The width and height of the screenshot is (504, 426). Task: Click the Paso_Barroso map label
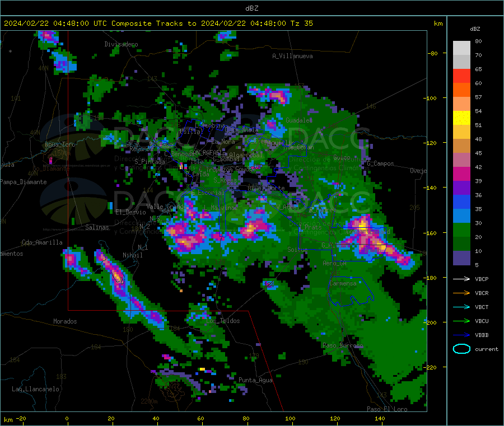(343, 345)
